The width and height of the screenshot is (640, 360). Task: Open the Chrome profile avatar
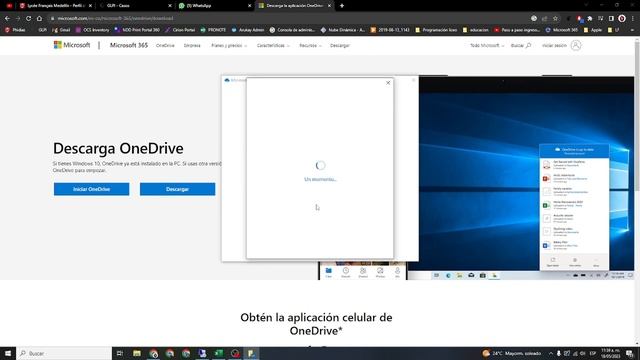pos(622,18)
